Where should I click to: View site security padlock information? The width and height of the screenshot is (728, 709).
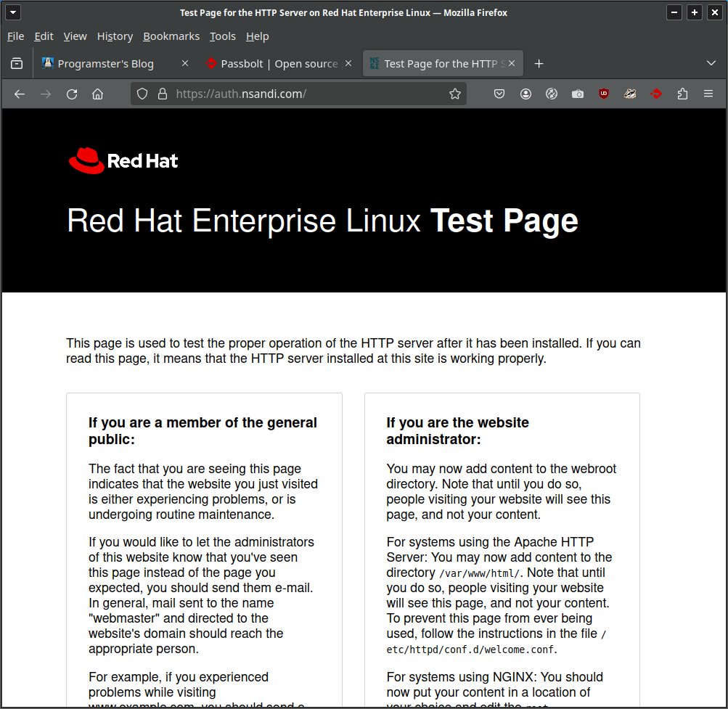click(163, 94)
